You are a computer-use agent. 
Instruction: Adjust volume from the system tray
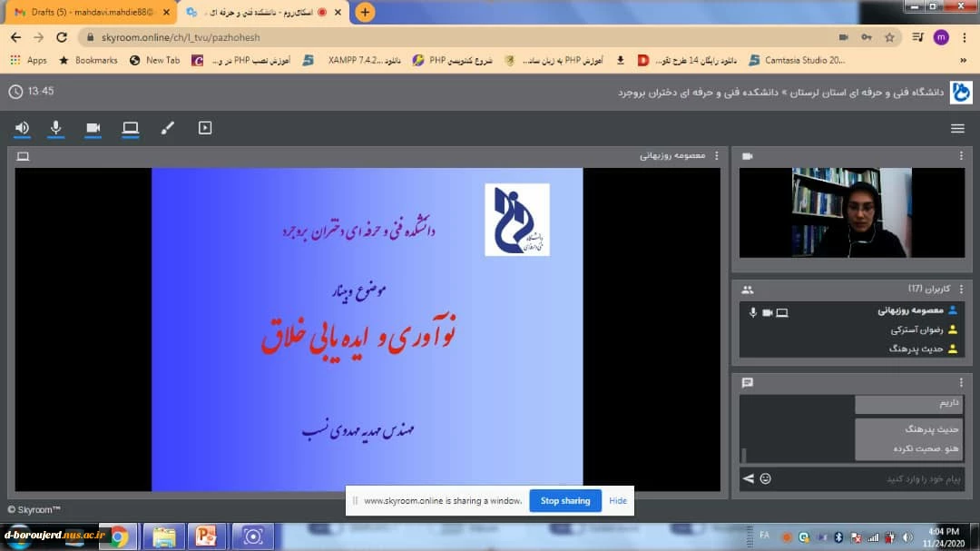(907, 537)
